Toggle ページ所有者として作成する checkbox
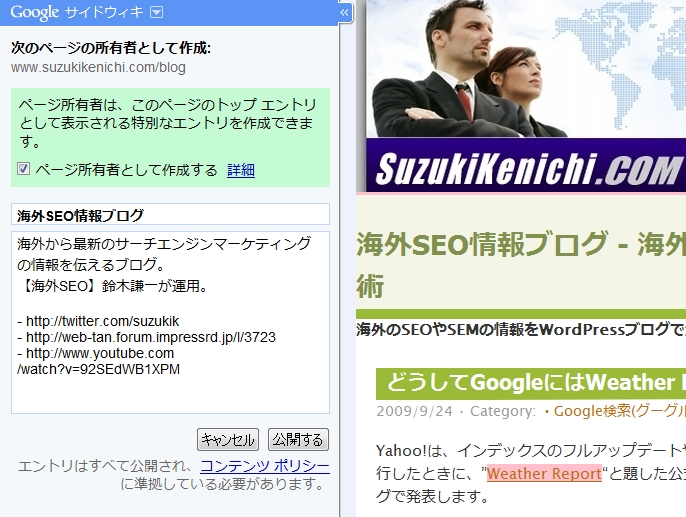Image resolution: width=686 pixels, height=517 pixels. [24, 168]
